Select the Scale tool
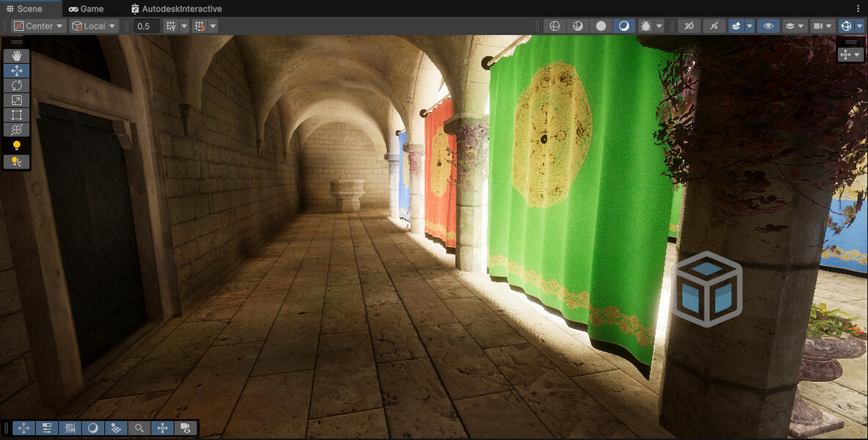Image resolution: width=868 pixels, height=440 pixels. pos(16,100)
